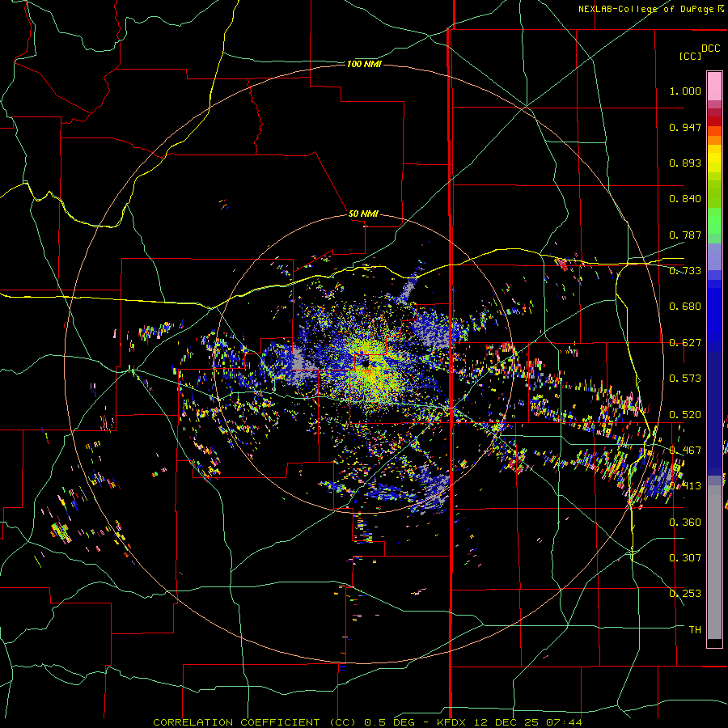Click the 0.520 color scale value
Screen dimensions: 728x728
pos(685,415)
